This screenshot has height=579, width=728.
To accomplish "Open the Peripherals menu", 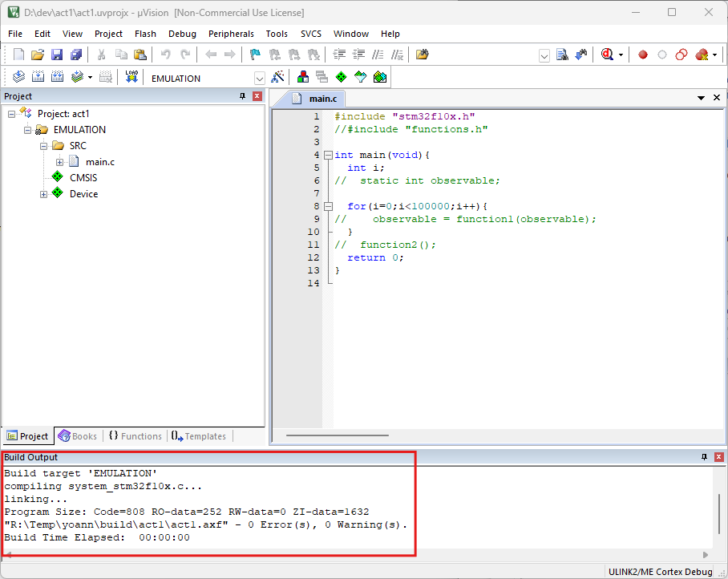I will pos(231,34).
